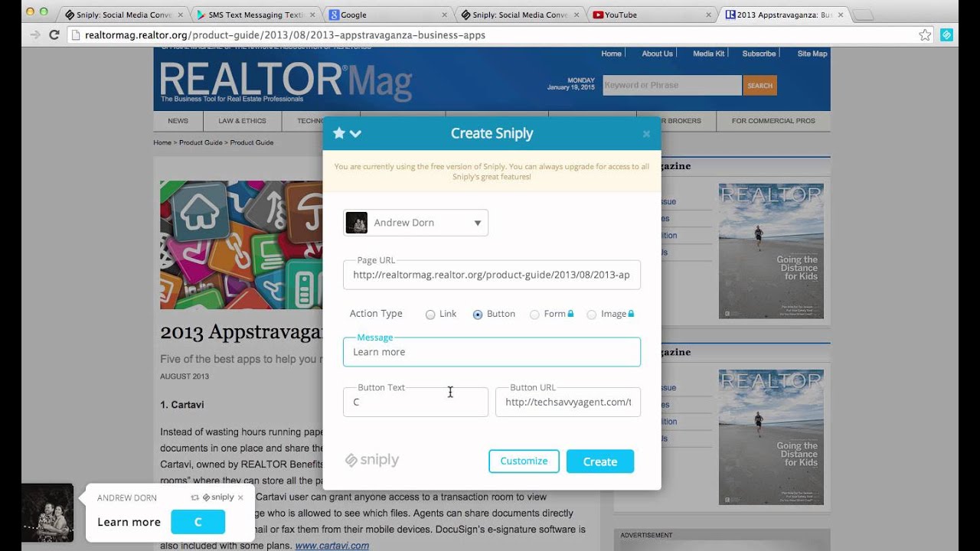The height and width of the screenshot is (551, 980).
Task: Open the Home link in site header
Action: click(x=611, y=54)
